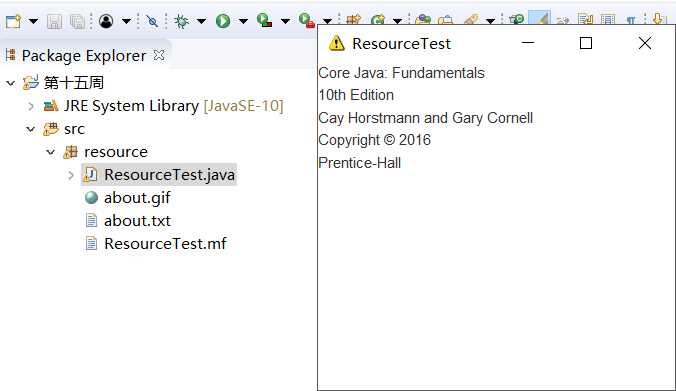The height and width of the screenshot is (391, 676).
Task: Click the Open Task toolbar icon
Action: [446, 19]
